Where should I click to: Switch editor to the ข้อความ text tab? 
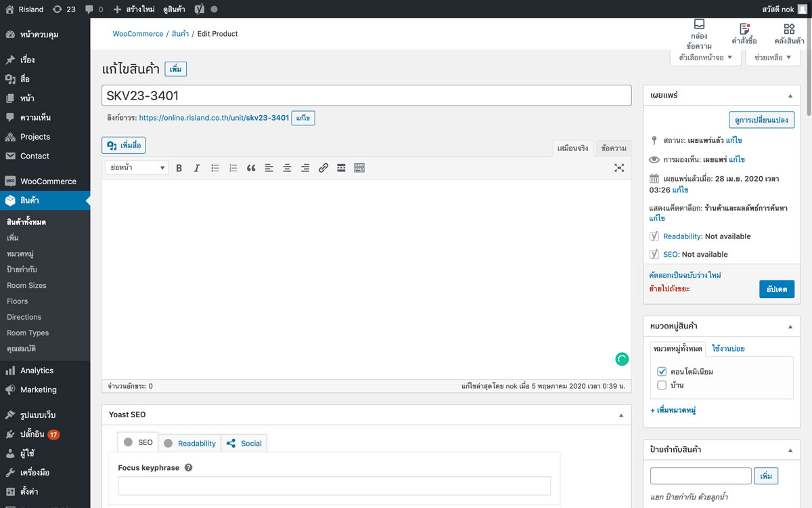pos(614,148)
